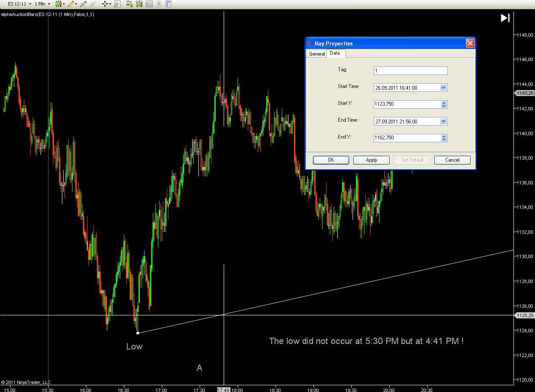Click the strategies icon

159,4
